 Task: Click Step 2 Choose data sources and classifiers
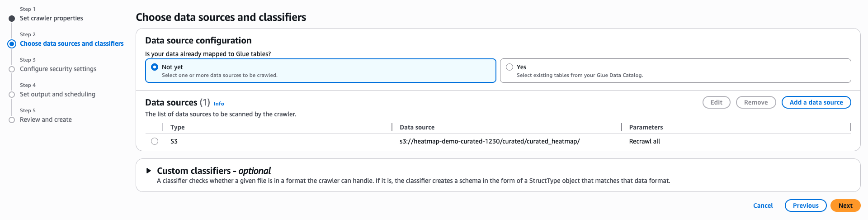[x=71, y=43]
